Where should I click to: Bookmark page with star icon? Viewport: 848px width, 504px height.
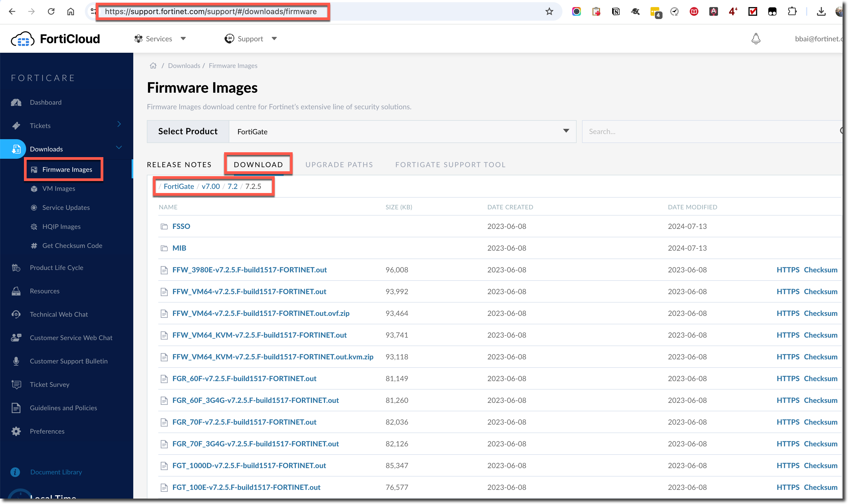(549, 11)
